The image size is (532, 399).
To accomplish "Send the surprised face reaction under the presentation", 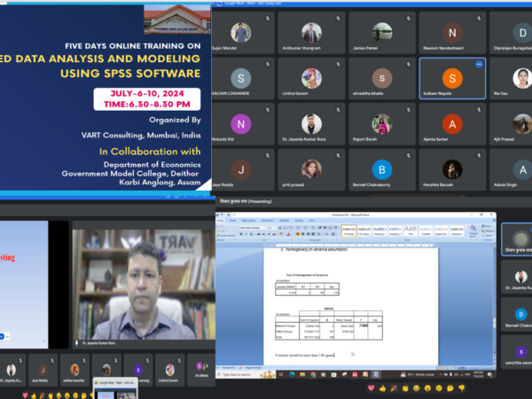I will tap(427, 388).
